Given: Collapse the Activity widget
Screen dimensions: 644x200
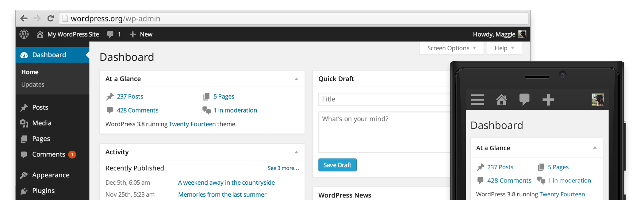Looking at the screenshot, I should pyautogui.click(x=296, y=152).
